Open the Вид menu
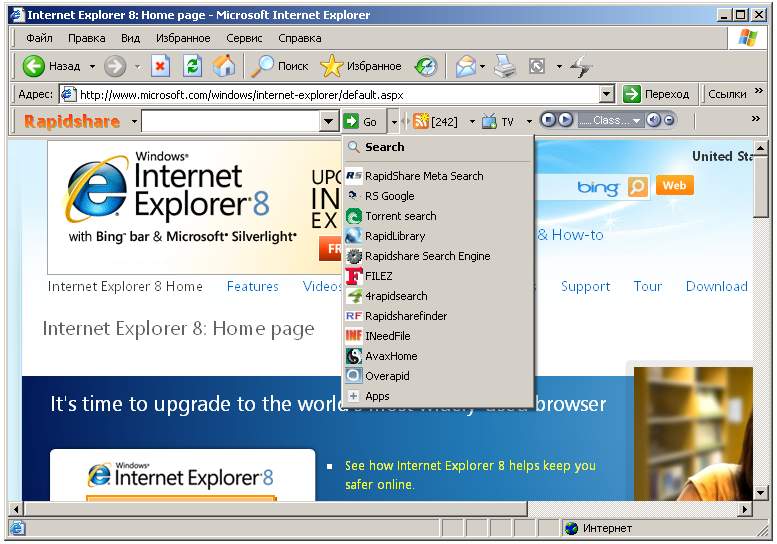777x544 pixels. click(130, 38)
